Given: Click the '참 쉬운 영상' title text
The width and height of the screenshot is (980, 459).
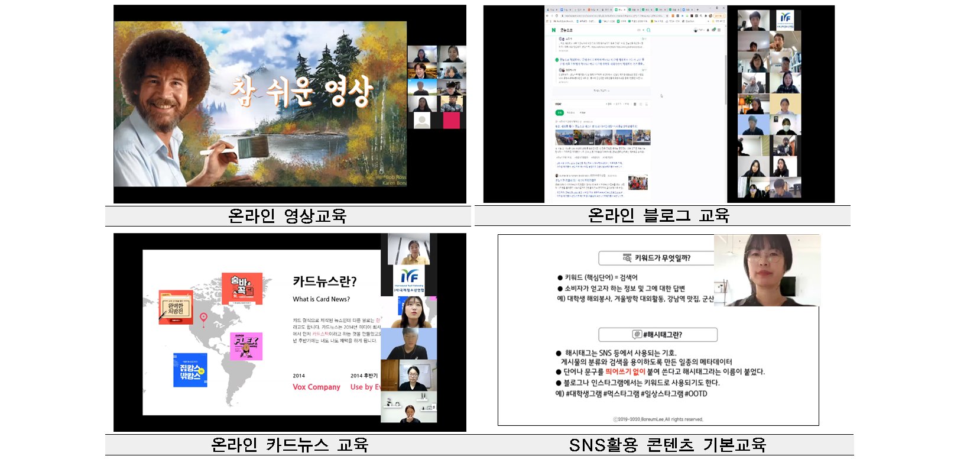Looking at the screenshot, I should coord(301,92).
